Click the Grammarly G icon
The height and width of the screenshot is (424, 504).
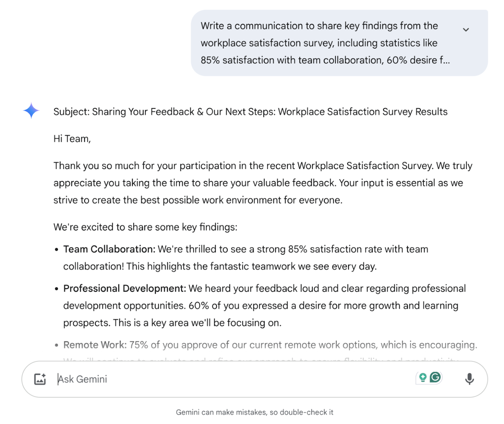point(436,377)
